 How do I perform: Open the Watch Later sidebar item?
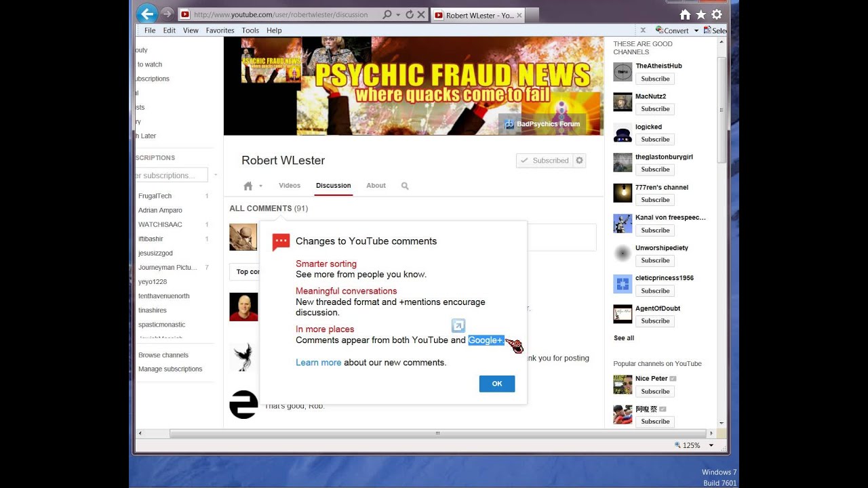(146, 136)
